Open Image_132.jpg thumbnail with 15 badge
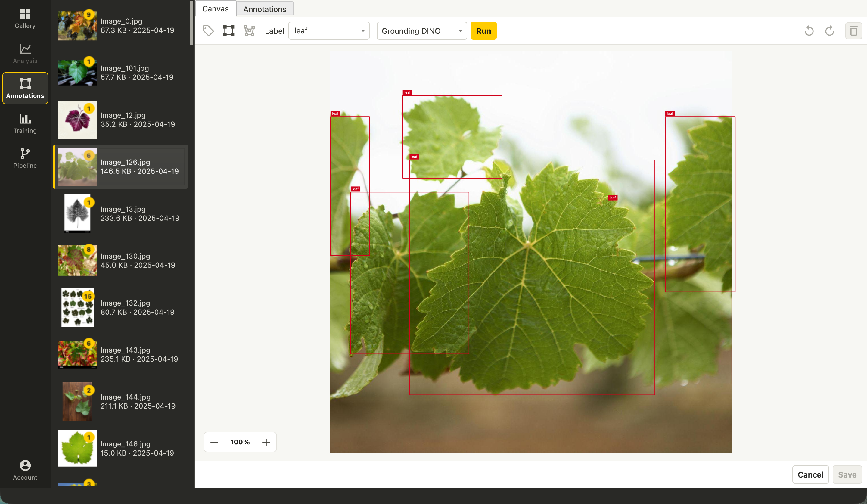This screenshot has width=867, height=504. click(x=77, y=308)
